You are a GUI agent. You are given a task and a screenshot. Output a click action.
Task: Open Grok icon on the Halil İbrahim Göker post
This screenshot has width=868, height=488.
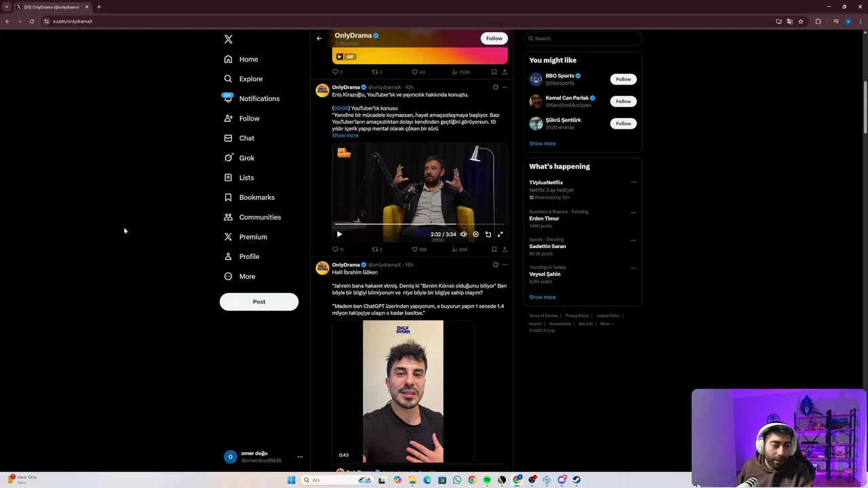point(495,265)
